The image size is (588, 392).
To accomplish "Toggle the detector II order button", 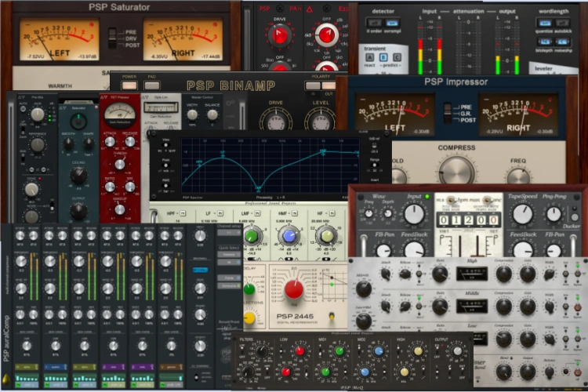I will (373, 23).
